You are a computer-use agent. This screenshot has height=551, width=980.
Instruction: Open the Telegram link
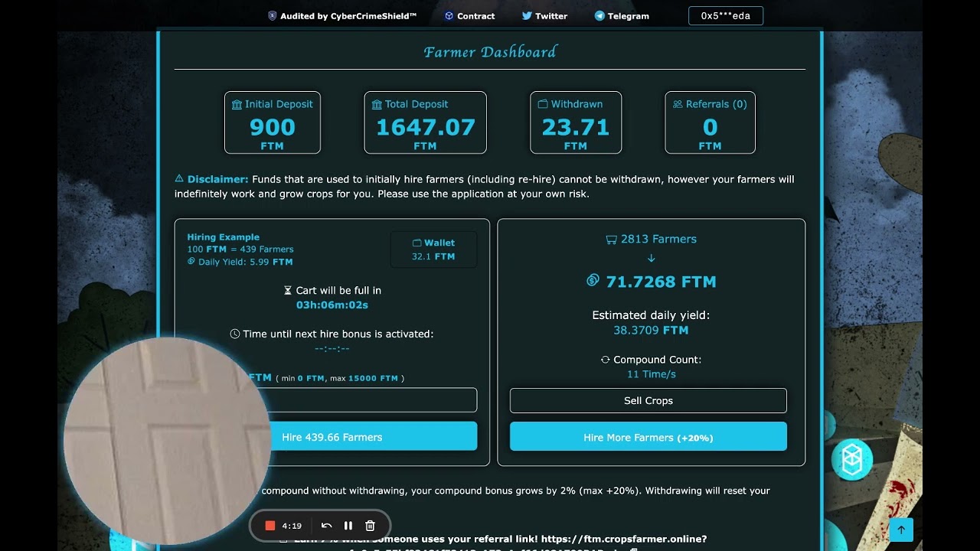coord(622,15)
